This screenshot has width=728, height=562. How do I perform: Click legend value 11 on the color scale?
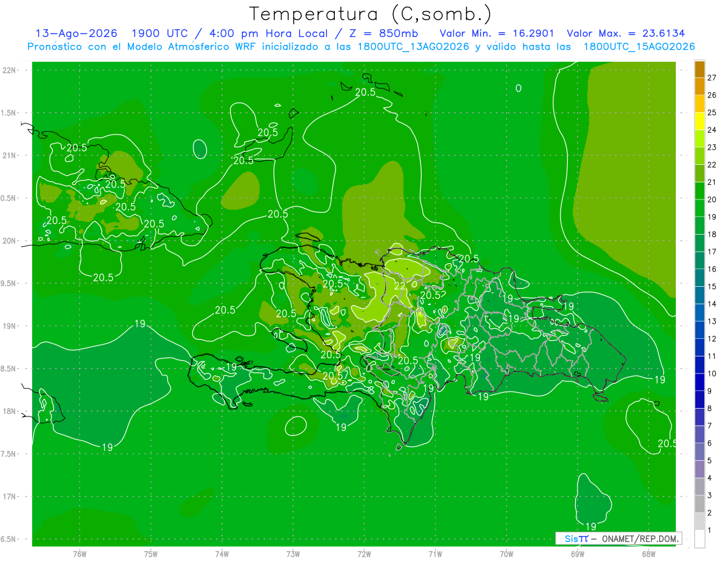[x=712, y=356]
